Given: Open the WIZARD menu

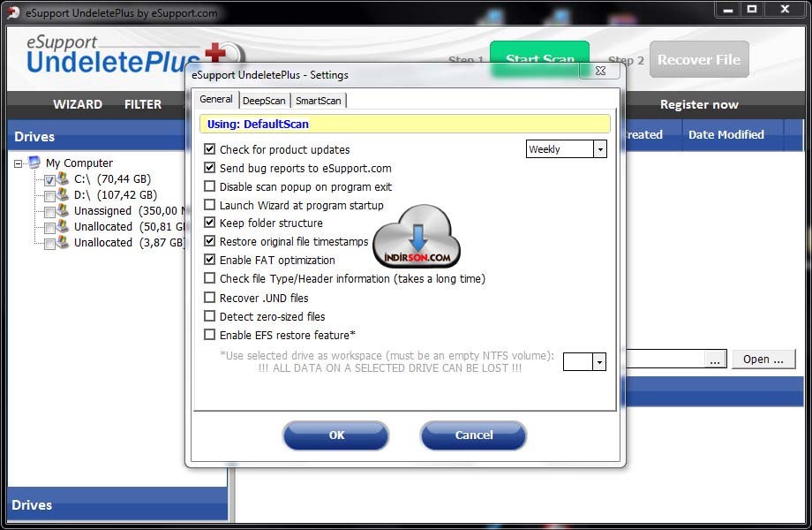Looking at the screenshot, I should tap(78, 104).
